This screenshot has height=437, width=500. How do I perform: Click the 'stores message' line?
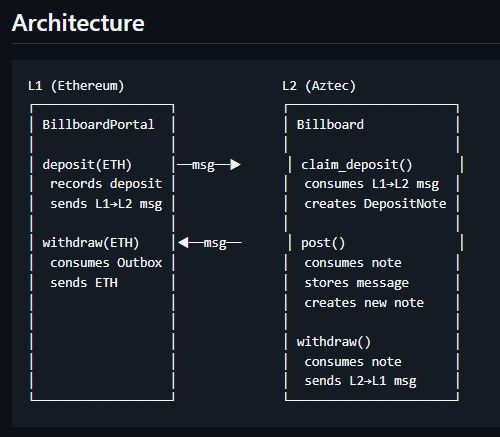point(357,283)
